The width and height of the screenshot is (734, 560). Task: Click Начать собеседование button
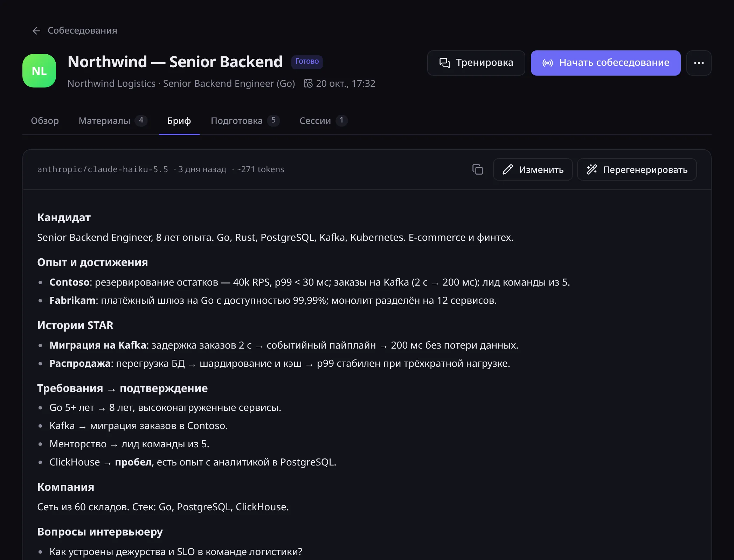coord(605,63)
